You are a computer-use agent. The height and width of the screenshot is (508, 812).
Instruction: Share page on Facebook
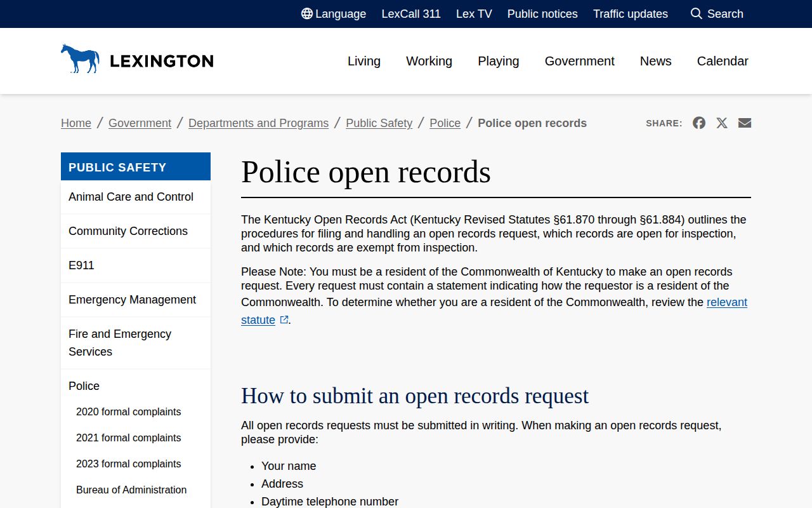pos(699,123)
